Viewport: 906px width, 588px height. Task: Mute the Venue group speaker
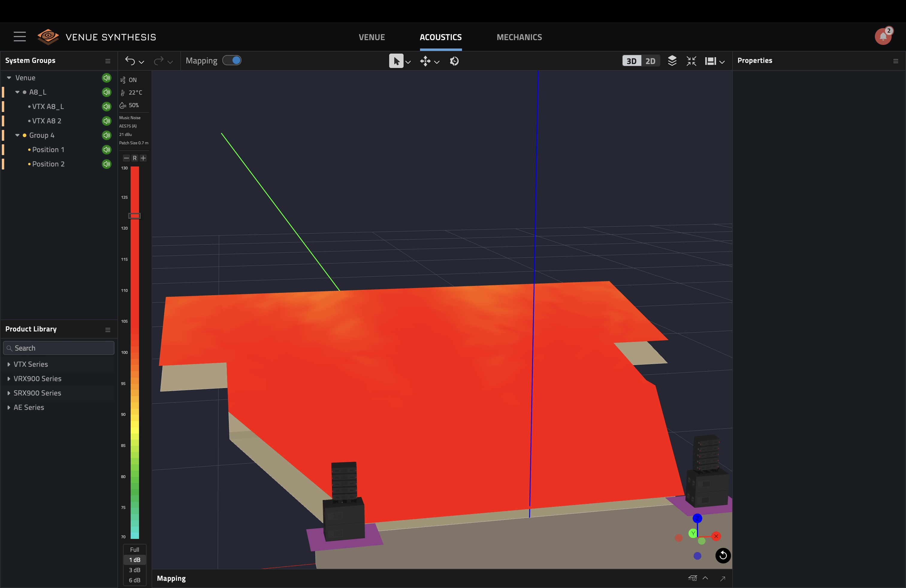tap(107, 78)
